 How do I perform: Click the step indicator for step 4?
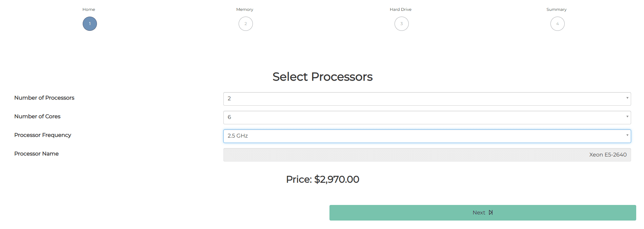coord(557,24)
